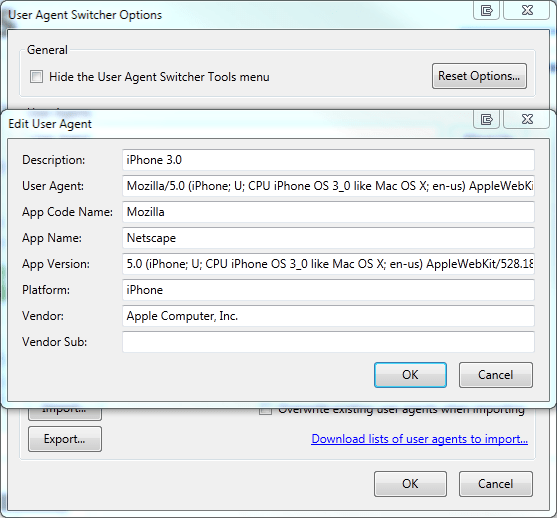Click Export button in Options window
557x518 pixels.
coord(65,439)
